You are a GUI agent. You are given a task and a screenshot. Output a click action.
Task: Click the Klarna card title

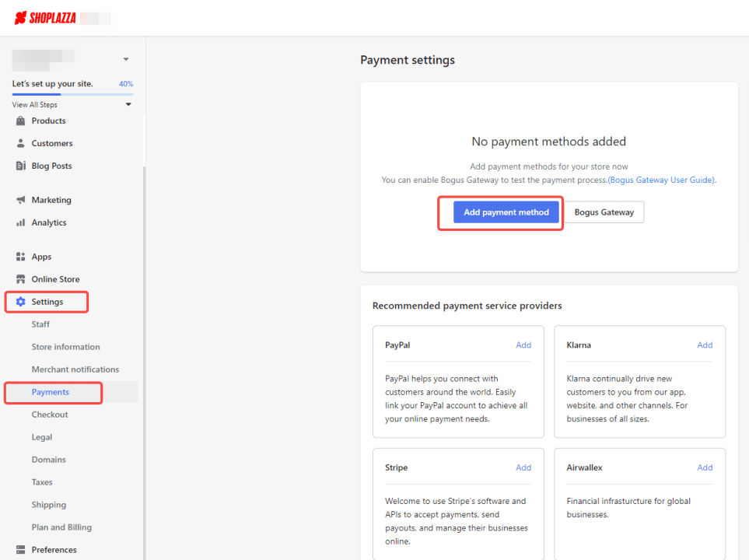click(579, 345)
